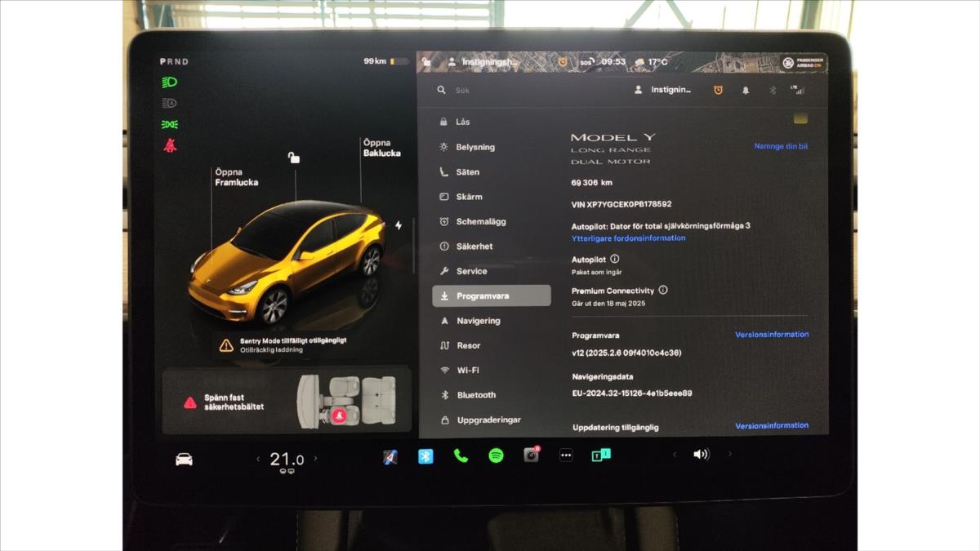
Task: Tap the red seat occupant marker on the seat diagram
Action: tap(340, 415)
